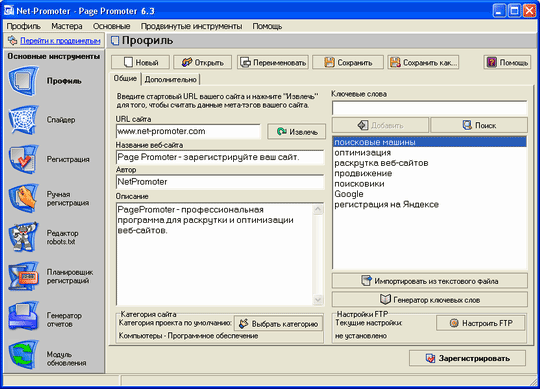This screenshot has height=389, width=540.
Task: Click description scrollbar down arrow
Action: tap(318, 299)
